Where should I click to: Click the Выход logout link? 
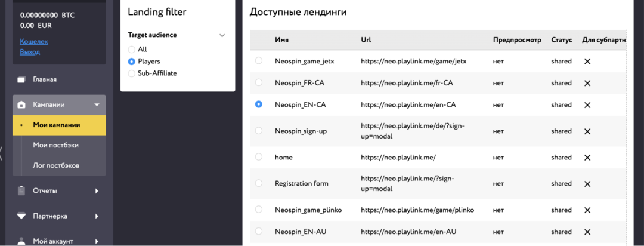pyautogui.click(x=30, y=52)
